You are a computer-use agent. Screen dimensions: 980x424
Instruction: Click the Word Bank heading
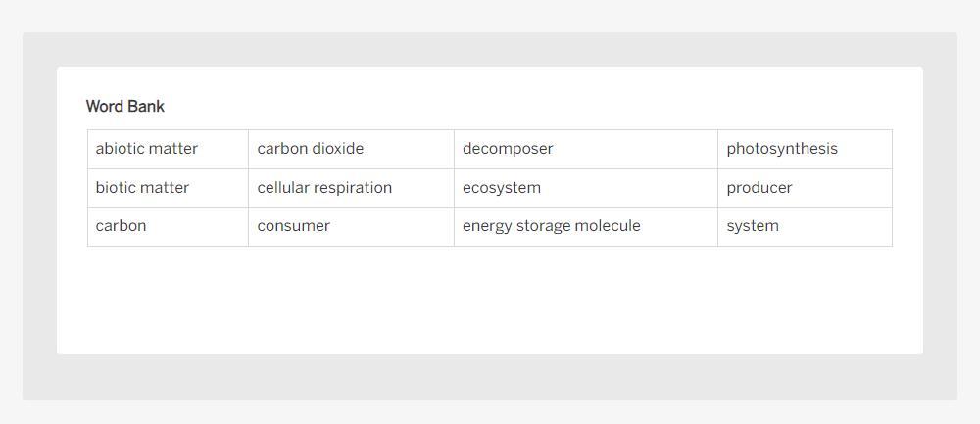[125, 107]
